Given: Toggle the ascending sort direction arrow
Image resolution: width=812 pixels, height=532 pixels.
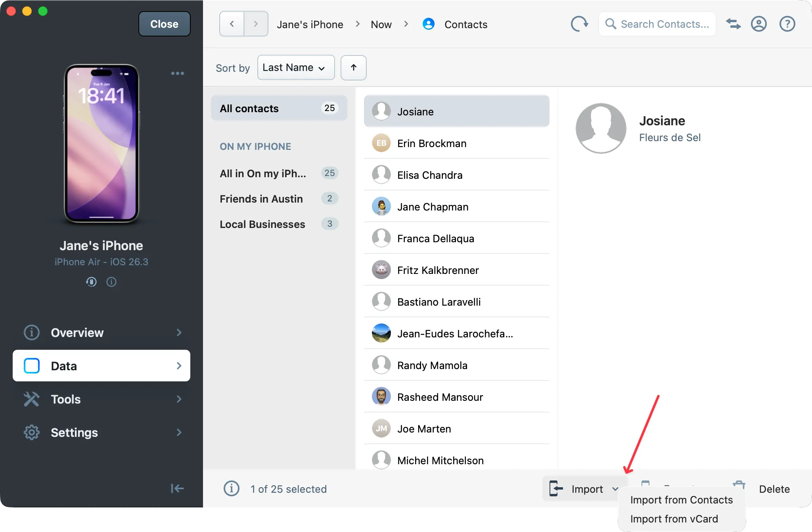Looking at the screenshot, I should click(x=353, y=67).
